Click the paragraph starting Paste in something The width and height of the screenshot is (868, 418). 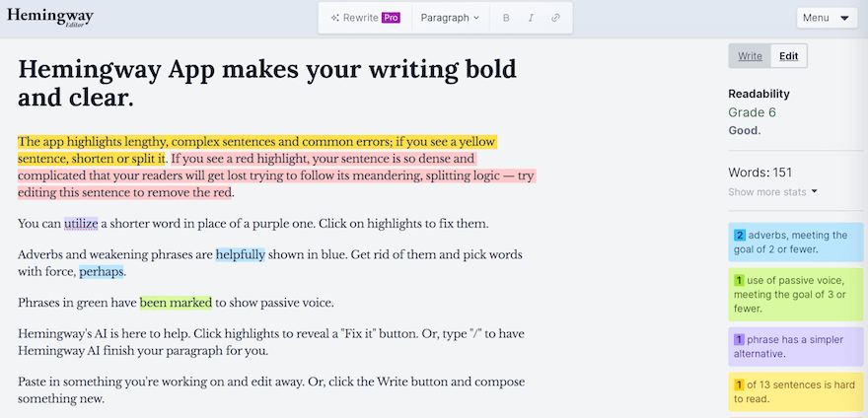click(271, 390)
